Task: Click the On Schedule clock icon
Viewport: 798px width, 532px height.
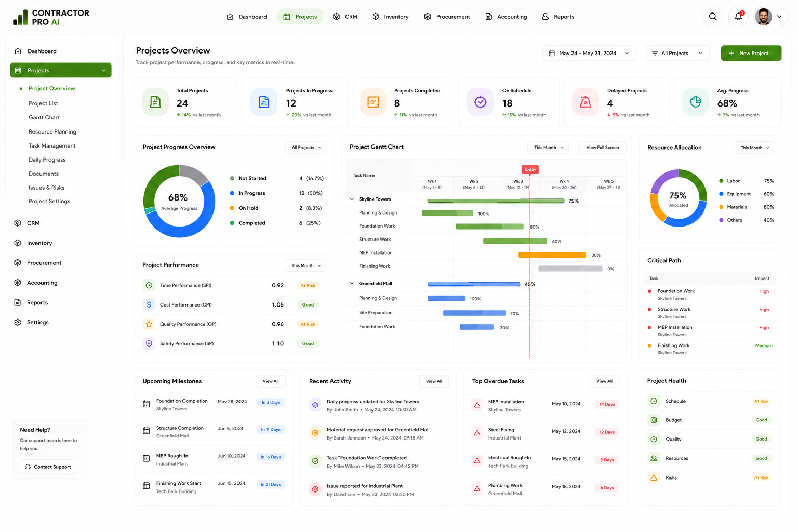Action: coord(481,102)
